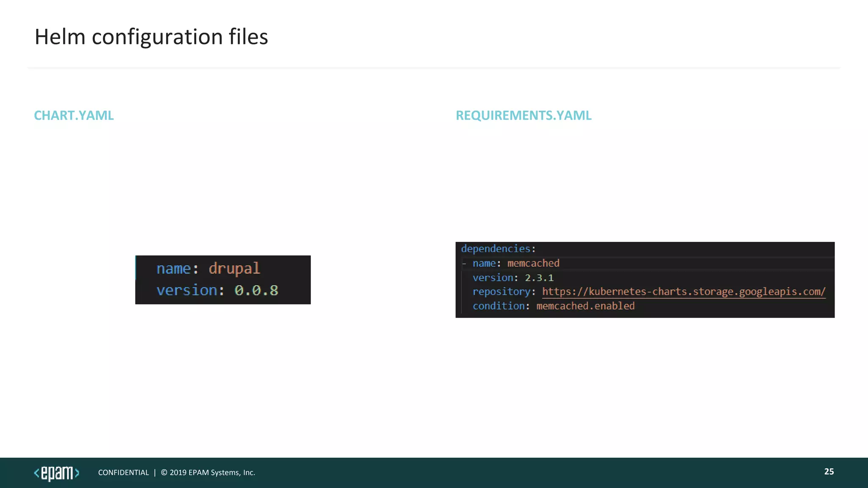868x488 pixels.
Task: Click the EPAM logo in footer
Action: [x=56, y=473]
